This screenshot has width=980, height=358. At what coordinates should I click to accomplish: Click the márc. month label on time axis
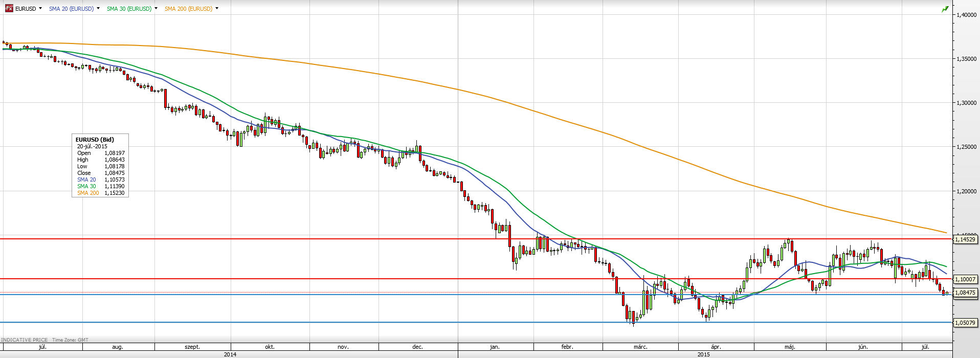click(640, 347)
